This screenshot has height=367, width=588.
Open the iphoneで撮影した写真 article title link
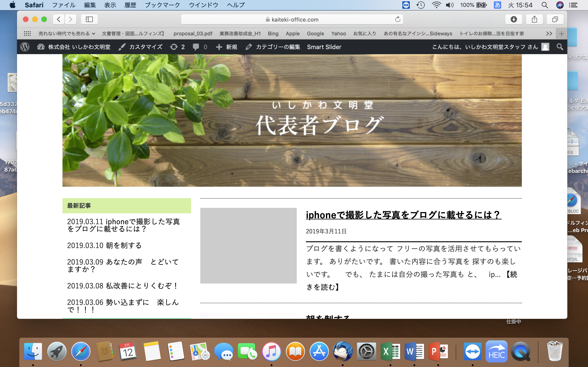point(403,215)
